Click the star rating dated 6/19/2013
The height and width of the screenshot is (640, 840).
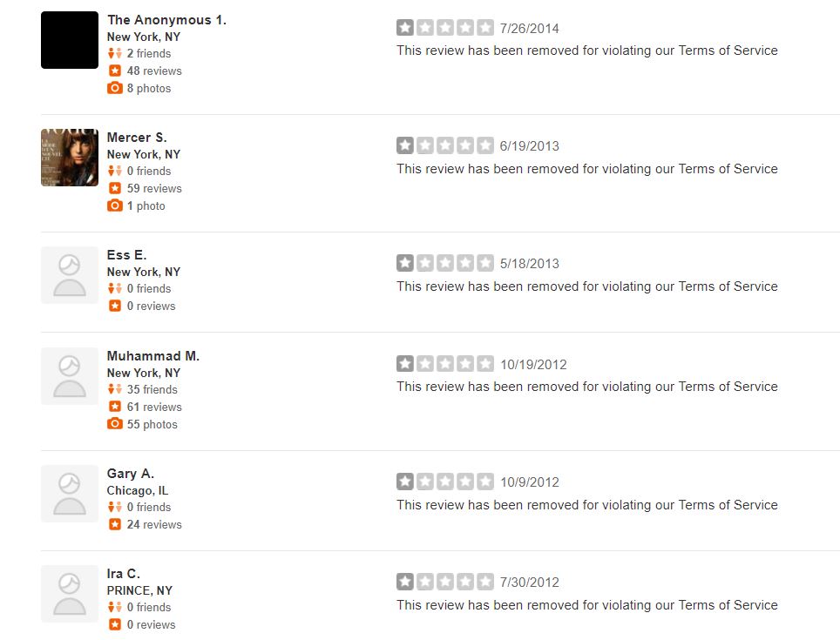click(x=445, y=145)
